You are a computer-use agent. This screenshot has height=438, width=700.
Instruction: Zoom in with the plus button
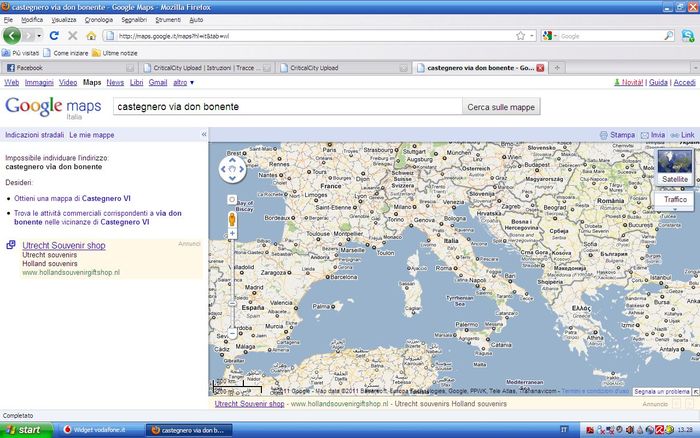pos(232,234)
